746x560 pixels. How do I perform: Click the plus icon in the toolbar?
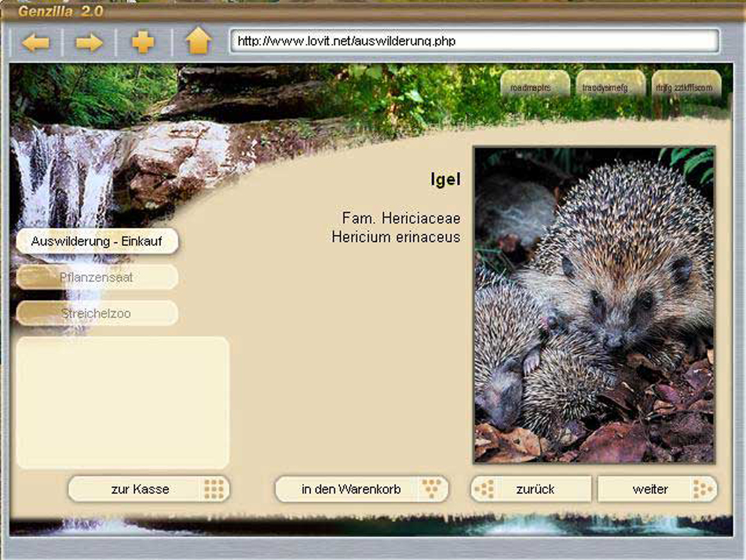[x=143, y=42]
